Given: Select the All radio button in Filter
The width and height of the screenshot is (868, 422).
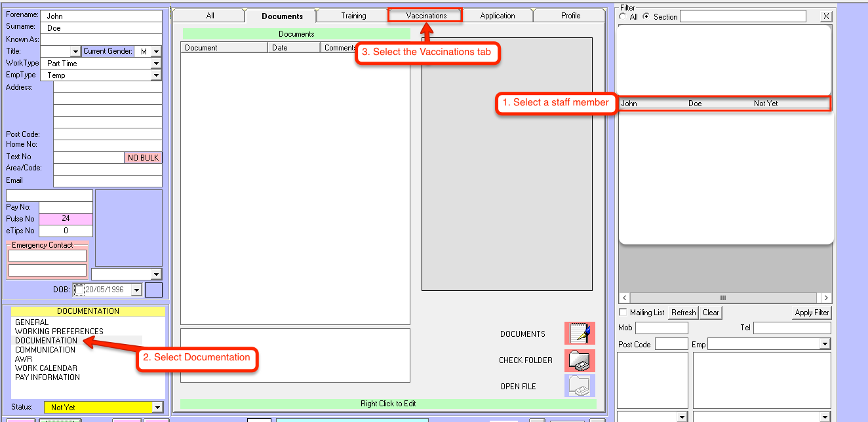Looking at the screenshot, I should coord(623,17).
